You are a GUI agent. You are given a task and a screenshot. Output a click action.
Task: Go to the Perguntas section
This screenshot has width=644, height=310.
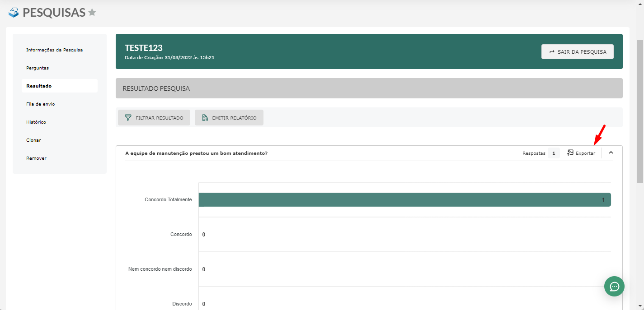coord(38,68)
